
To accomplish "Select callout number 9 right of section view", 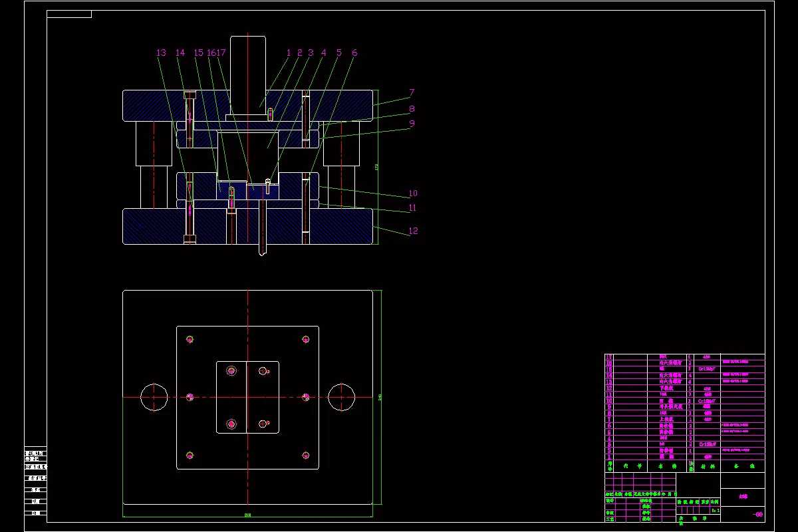I will tap(412, 123).
